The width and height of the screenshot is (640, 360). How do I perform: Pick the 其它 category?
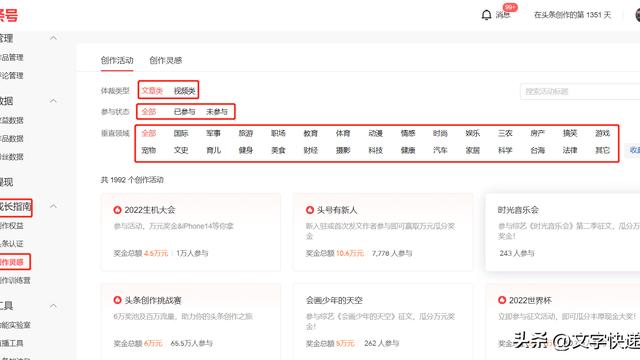pyautogui.click(x=602, y=150)
